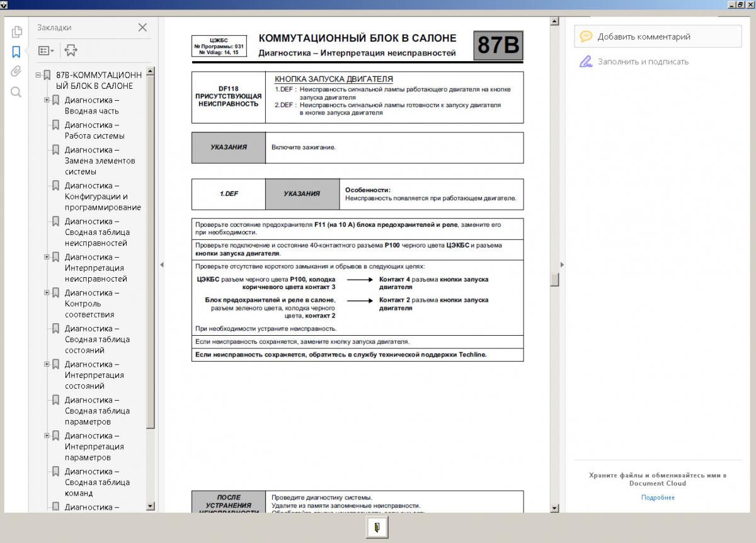Click the Techline support sentence in the document
This screenshot has width=756, height=543.
[x=341, y=355]
